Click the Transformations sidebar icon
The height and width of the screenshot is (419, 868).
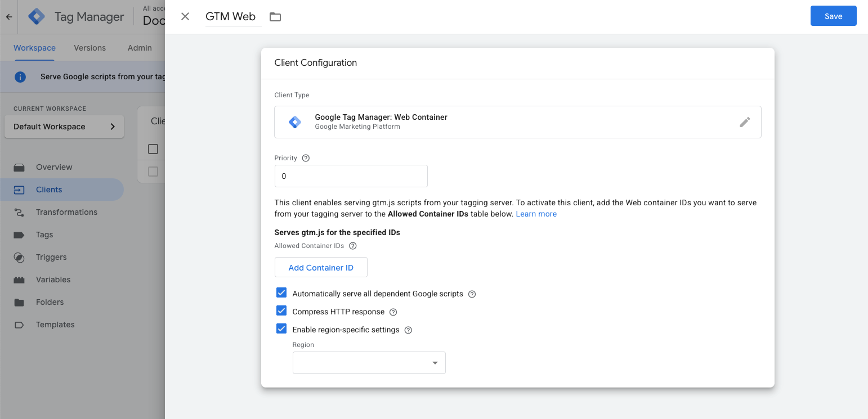(x=19, y=212)
